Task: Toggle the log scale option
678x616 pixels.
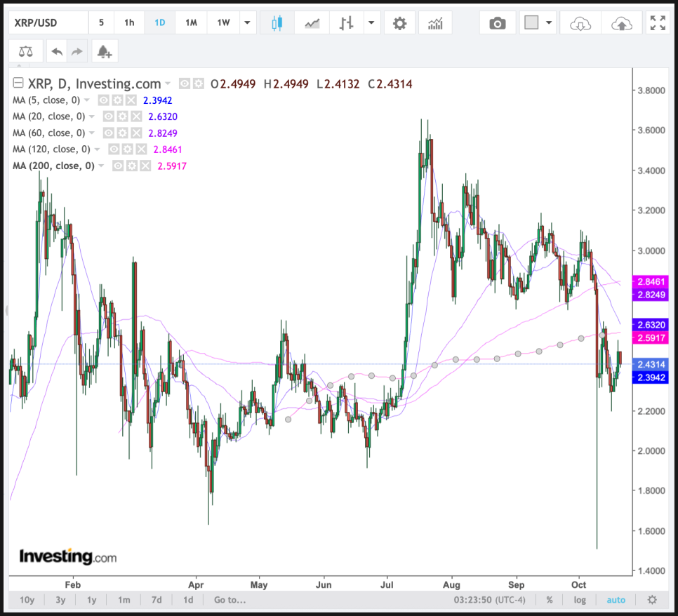Action: point(580,600)
